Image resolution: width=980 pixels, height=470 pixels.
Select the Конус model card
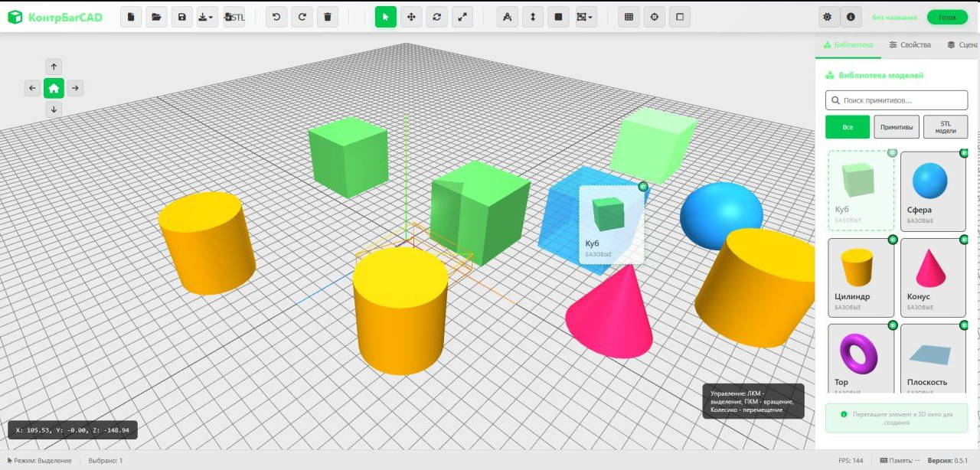pyautogui.click(x=933, y=277)
